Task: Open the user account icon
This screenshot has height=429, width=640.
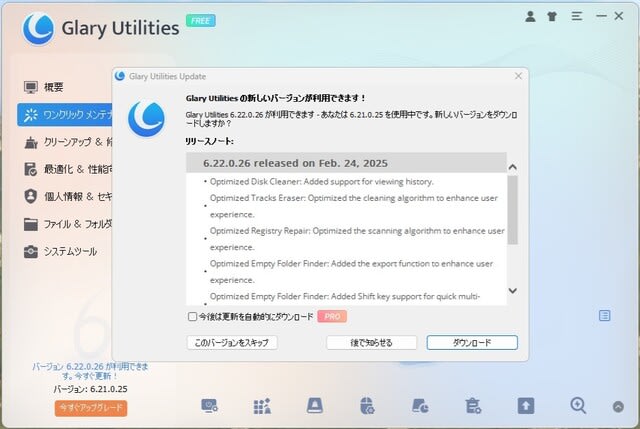Action: (x=530, y=16)
